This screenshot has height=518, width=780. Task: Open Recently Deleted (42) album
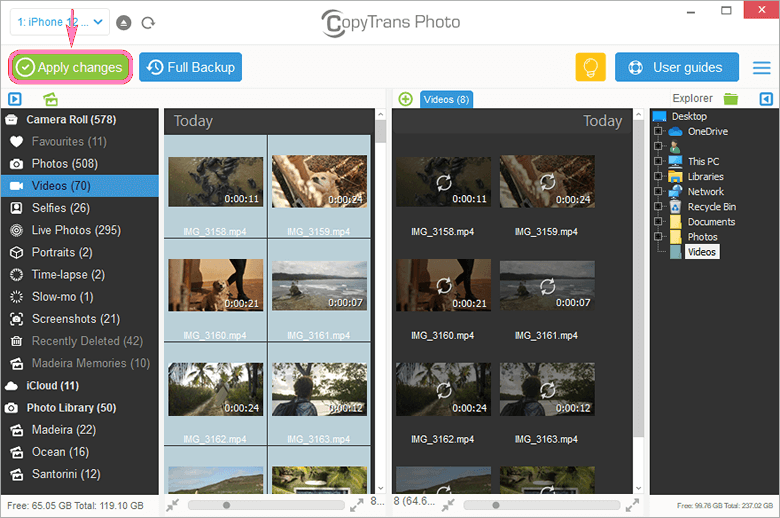(80, 341)
